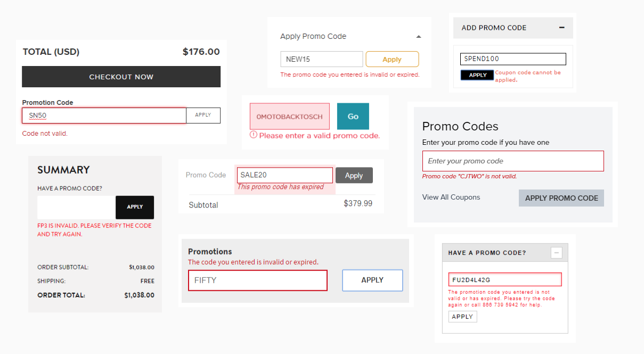Click APPLY beside the SN50 promotion code
The width and height of the screenshot is (644, 354).
coord(203,115)
